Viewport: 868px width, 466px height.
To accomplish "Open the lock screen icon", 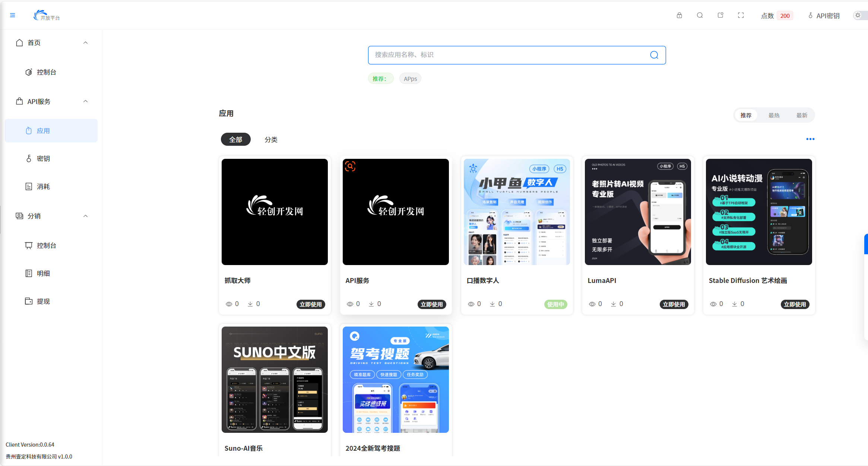I will pos(679,15).
